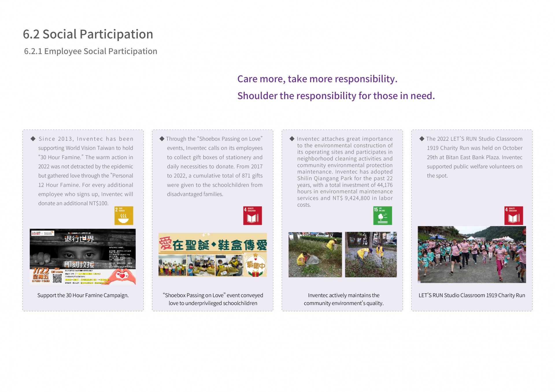Click the SDG 4 icon in Shoebox card
This screenshot has height=392, width=555.
coord(253,215)
